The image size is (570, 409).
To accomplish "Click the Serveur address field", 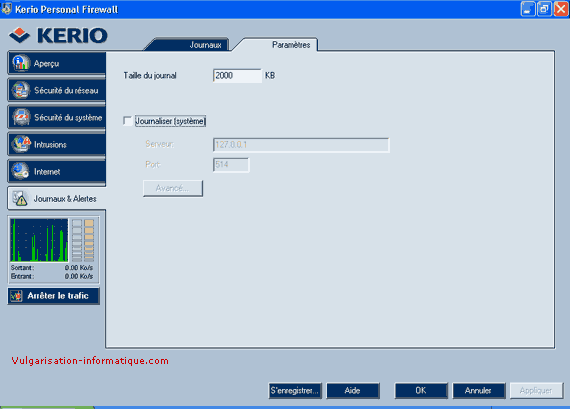I will tap(301, 145).
